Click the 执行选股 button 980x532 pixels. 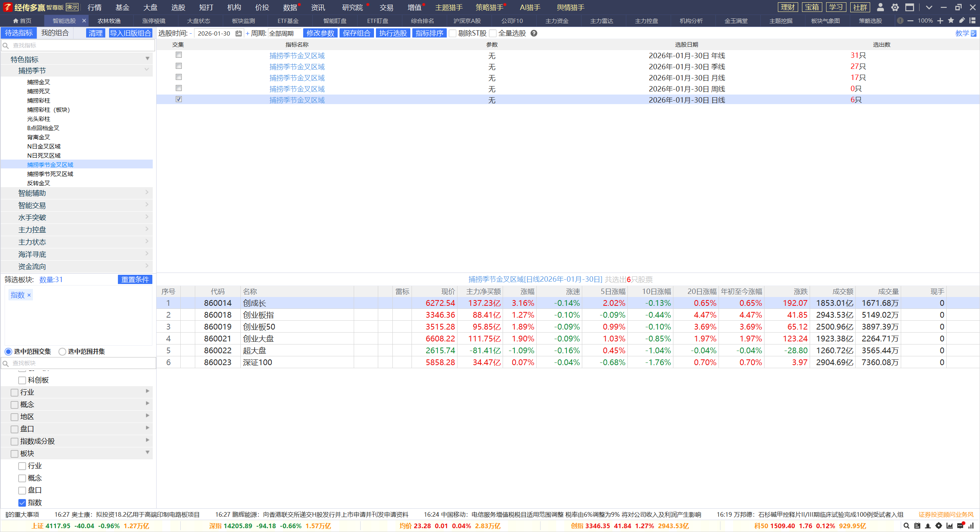[x=393, y=33]
